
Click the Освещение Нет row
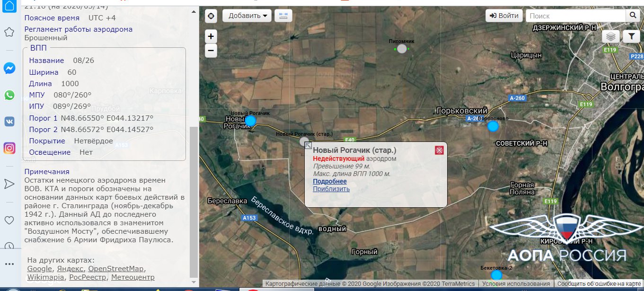click(x=61, y=152)
